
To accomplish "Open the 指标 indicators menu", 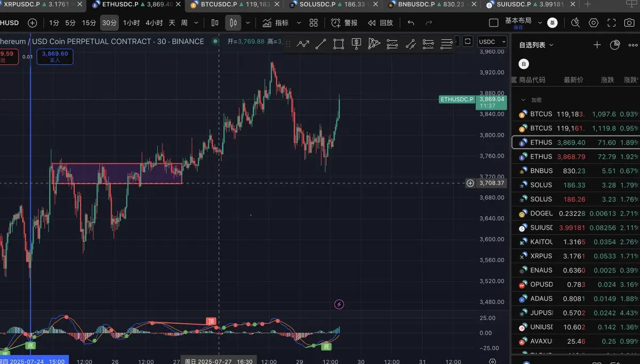I will tap(276, 23).
